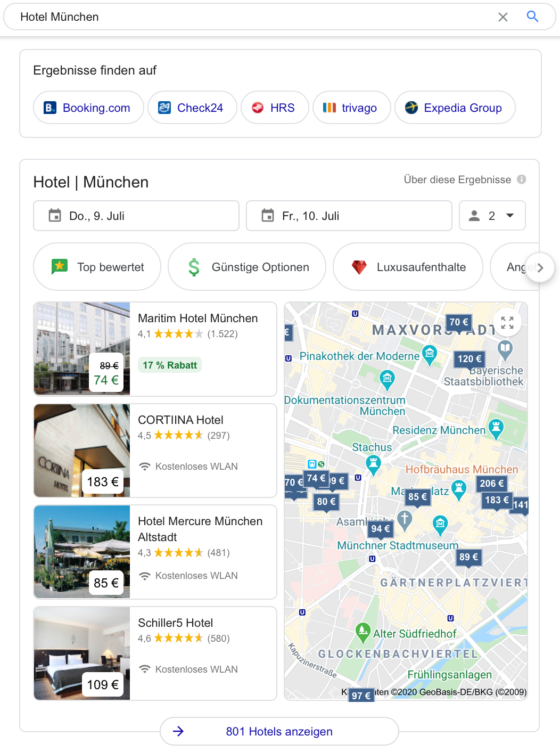The image size is (560, 752).
Task: Click the 70 € marker near Maxvorstadt
Action: click(458, 322)
